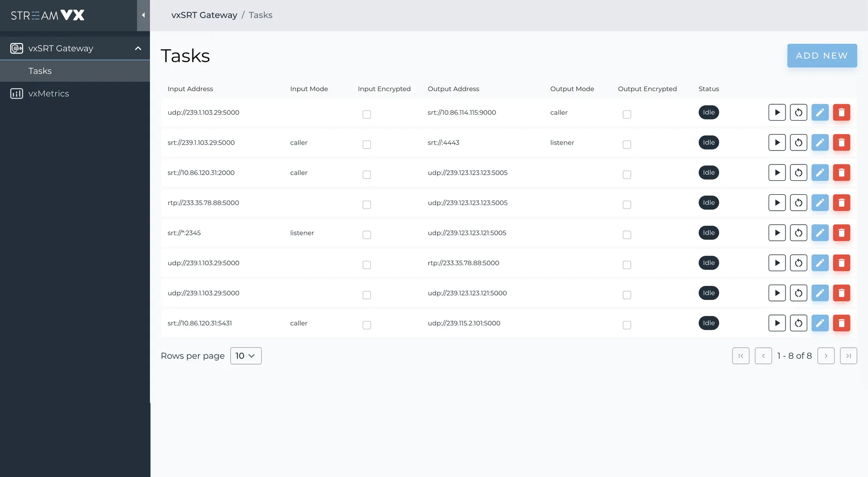Collapse the sidebar with the arrow handle
This screenshot has width=868, height=477.
click(x=143, y=15)
